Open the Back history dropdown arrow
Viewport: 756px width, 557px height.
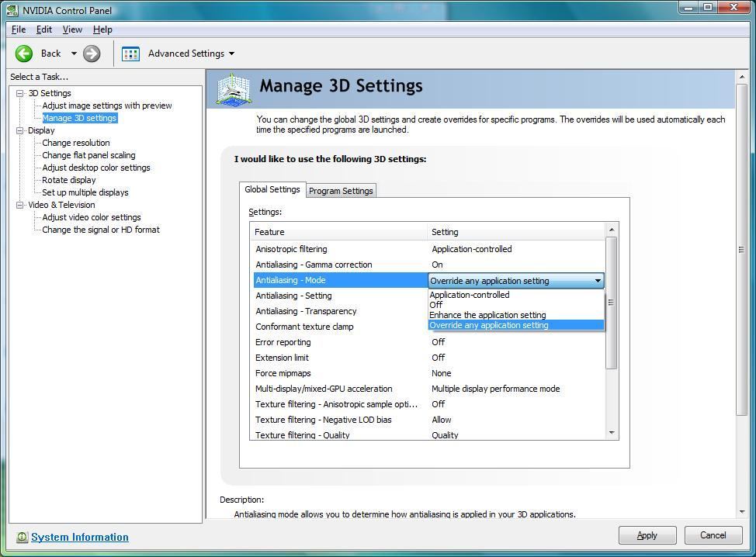(74, 54)
